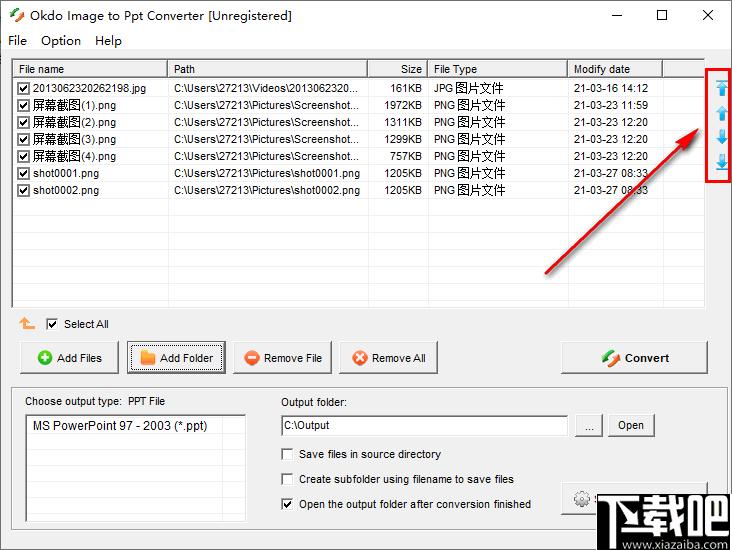Uncheck 2013062320262198.jpg checkbox

(23, 88)
